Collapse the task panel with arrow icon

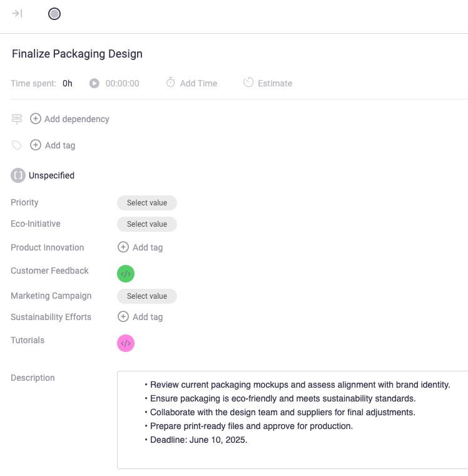point(18,13)
